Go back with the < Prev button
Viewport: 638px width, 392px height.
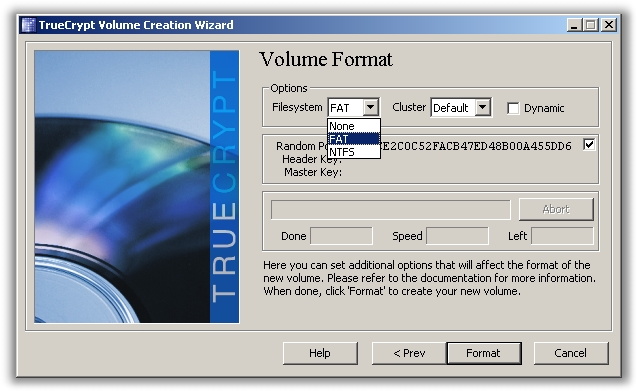tap(409, 353)
